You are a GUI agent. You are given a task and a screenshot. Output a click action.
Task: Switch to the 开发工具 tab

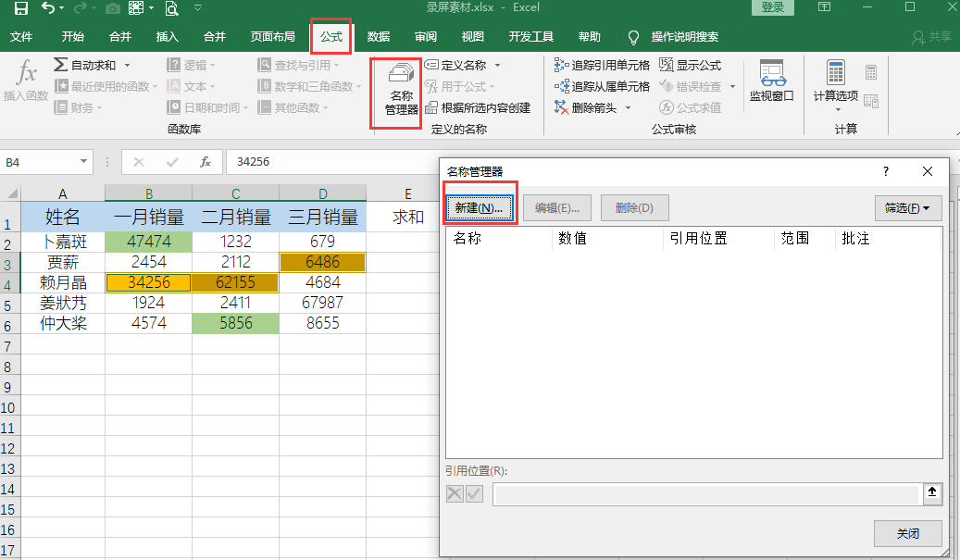click(530, 37)
